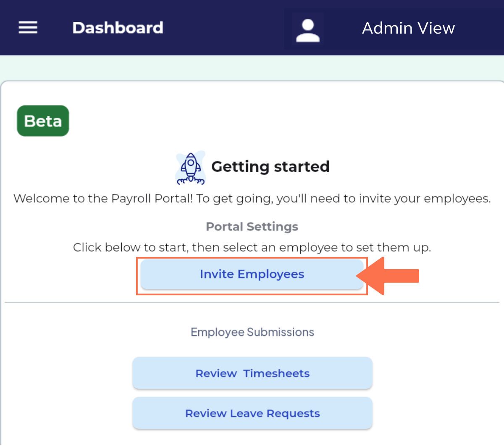Open Admin View

408,28
